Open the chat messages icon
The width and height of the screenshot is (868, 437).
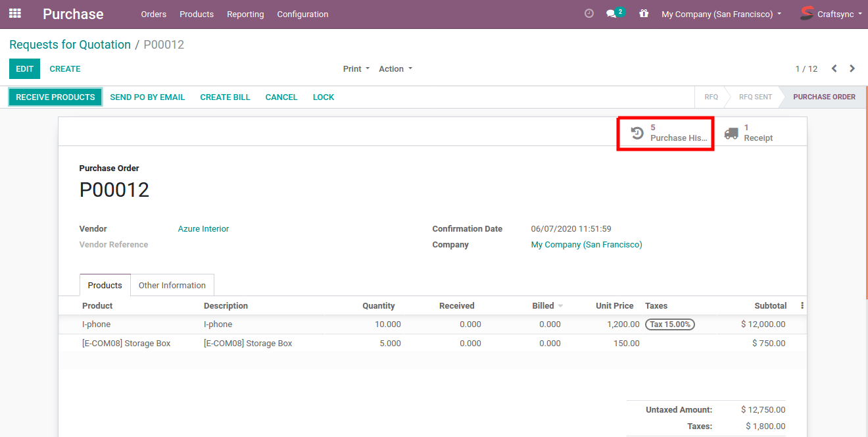tap(612, 14)
